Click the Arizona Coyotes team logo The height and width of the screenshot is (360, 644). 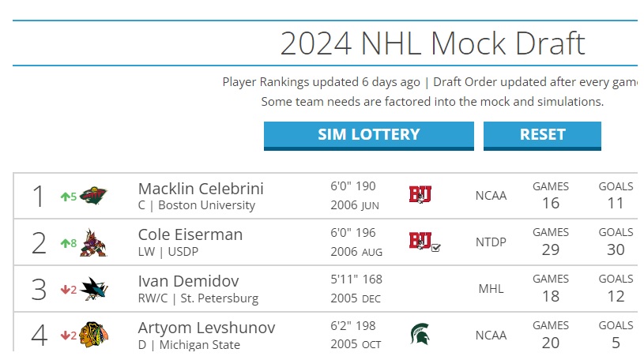93,243
